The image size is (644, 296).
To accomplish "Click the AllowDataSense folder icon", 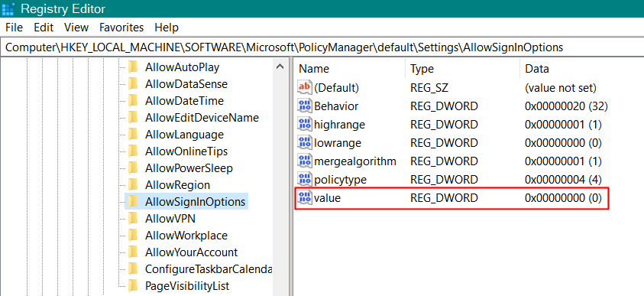I will 133,84.
